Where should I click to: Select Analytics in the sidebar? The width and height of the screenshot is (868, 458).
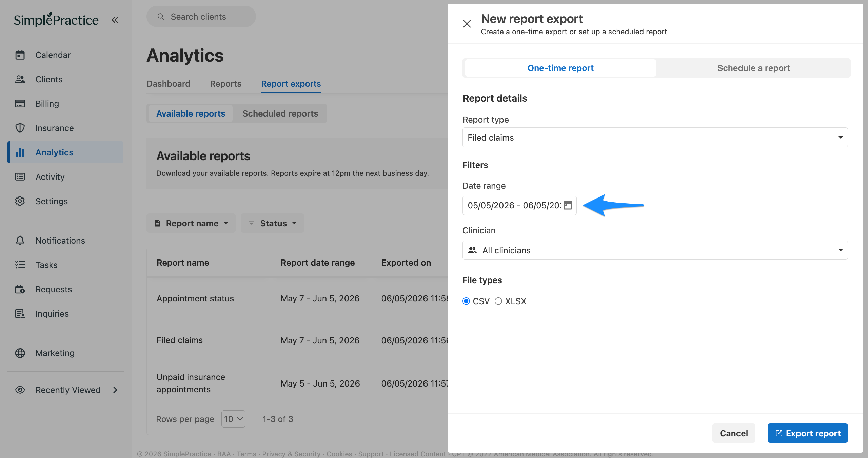click(x=66, y=152)
